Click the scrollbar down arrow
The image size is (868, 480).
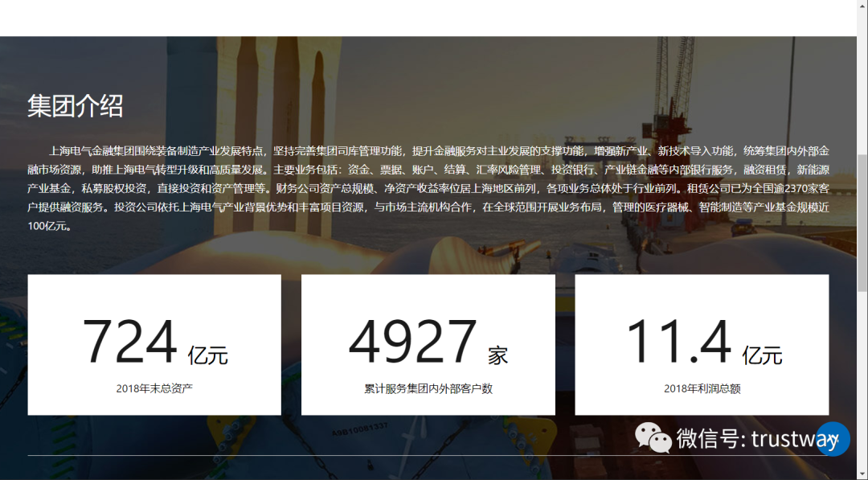(x=862, y=475)
